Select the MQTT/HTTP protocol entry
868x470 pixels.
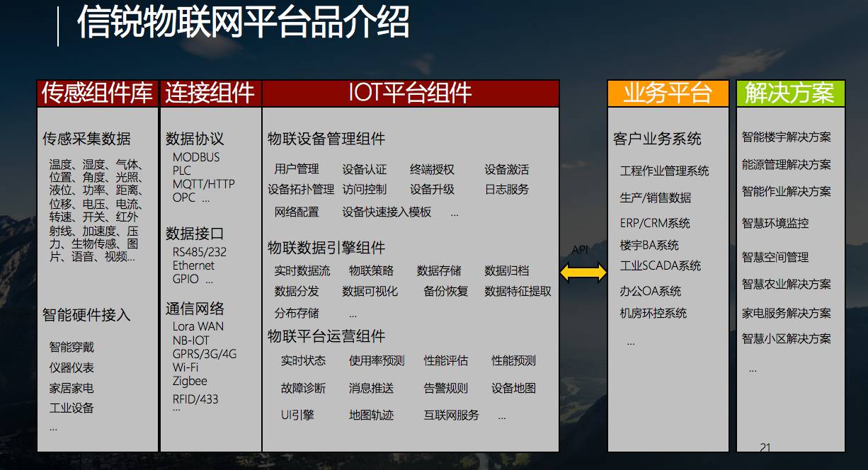click(x=203, y=184)
